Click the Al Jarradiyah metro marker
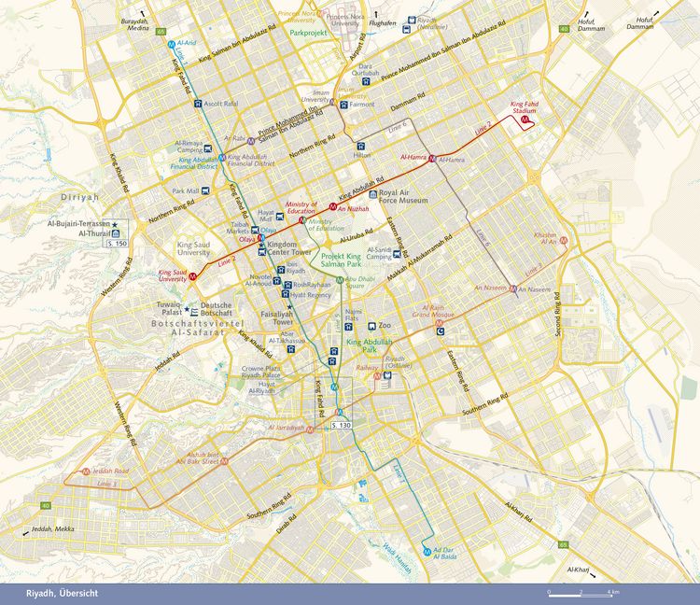The width and height of the screenshot is (700, 605). (310, 429)
